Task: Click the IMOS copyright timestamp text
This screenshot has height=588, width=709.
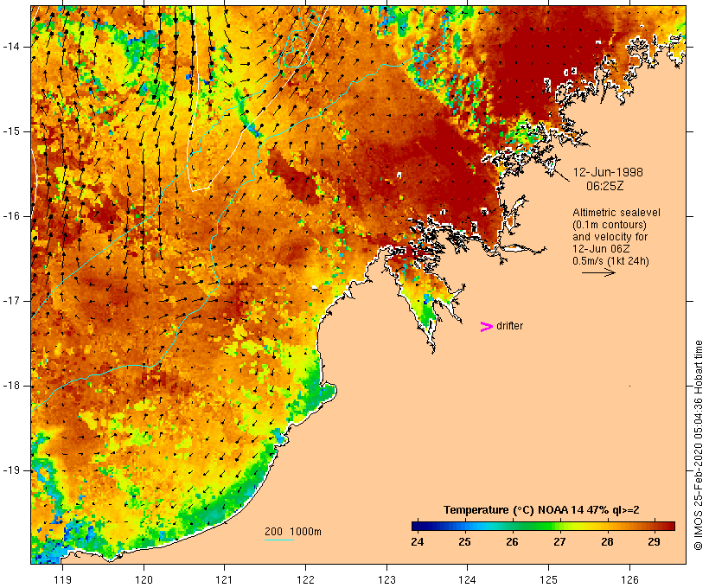Action: tap(698, 445)
